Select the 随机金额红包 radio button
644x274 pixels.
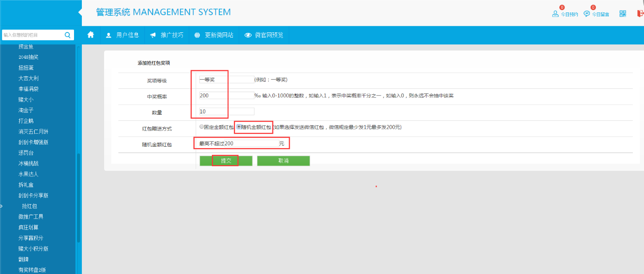click(239, 126)
